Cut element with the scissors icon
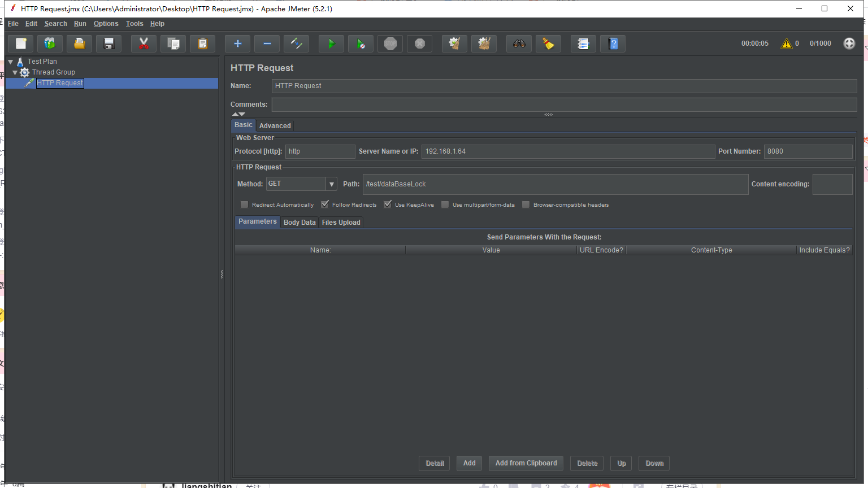 pyautogui.click(x=144, y=43)
